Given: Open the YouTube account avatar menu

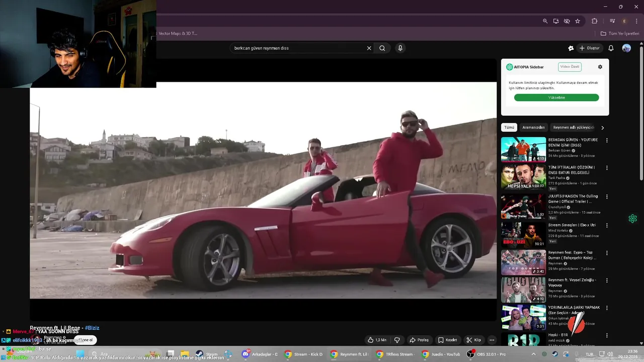Looking at the screenshot, I should click(x=626, y=48).
